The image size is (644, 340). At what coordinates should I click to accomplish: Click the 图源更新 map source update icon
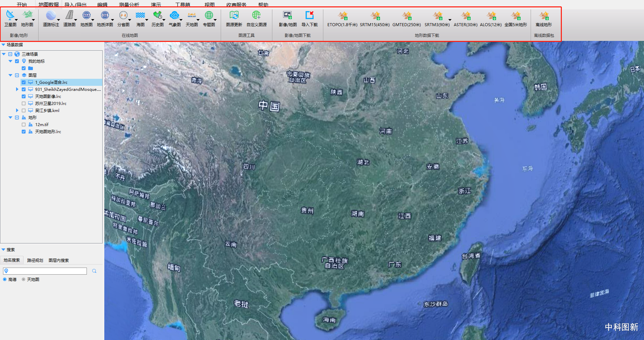[x=234, y=15]
